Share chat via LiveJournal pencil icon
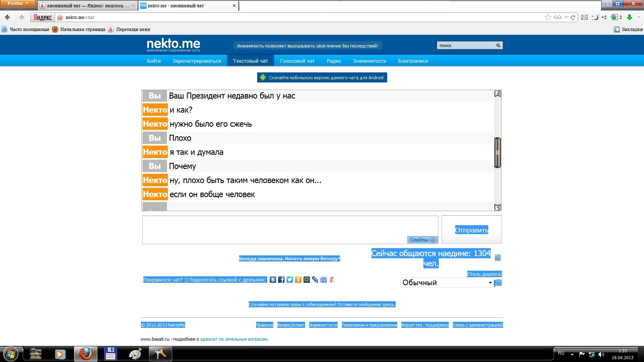 315,280
